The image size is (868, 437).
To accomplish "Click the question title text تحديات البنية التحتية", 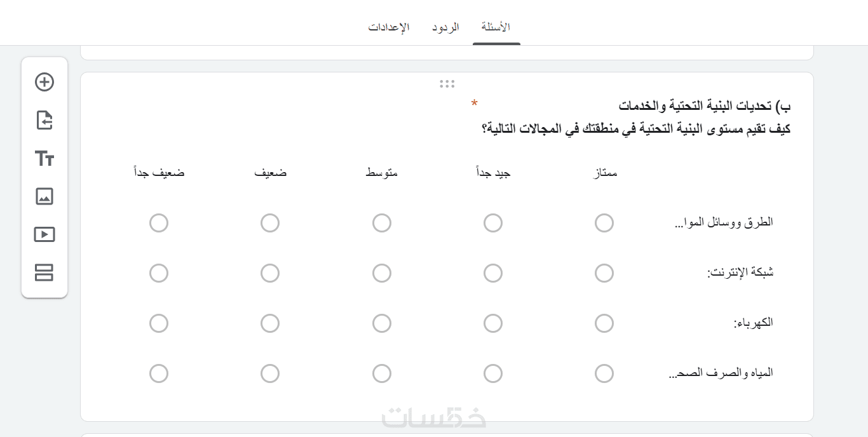I will pyautogui.click(x=704, y=105).
